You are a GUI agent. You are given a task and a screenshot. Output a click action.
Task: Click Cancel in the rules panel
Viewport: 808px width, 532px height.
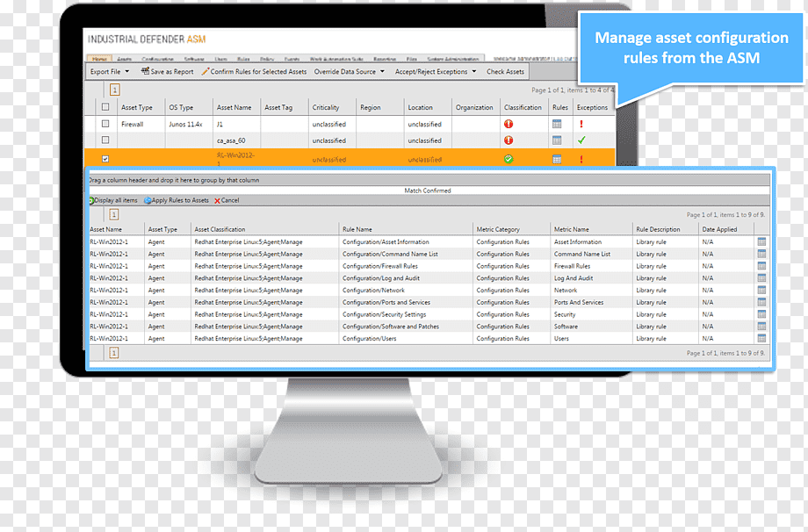pos(227,200)
